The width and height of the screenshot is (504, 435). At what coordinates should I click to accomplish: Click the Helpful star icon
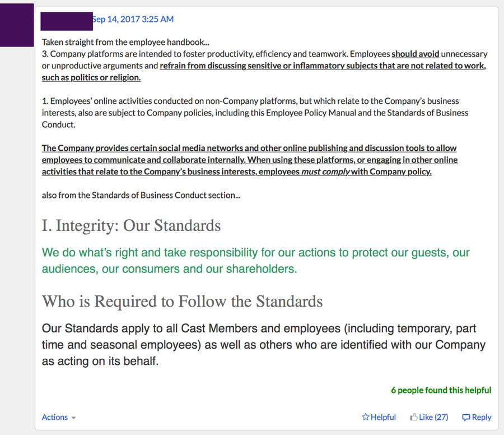pyautogui.click(x=366, y=417)
